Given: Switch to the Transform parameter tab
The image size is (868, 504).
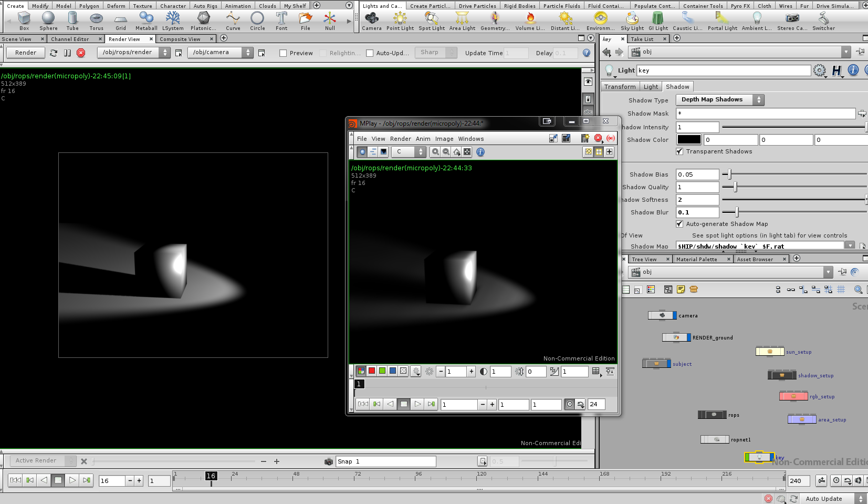Looking at the screenshot, I should pos(620,87).
